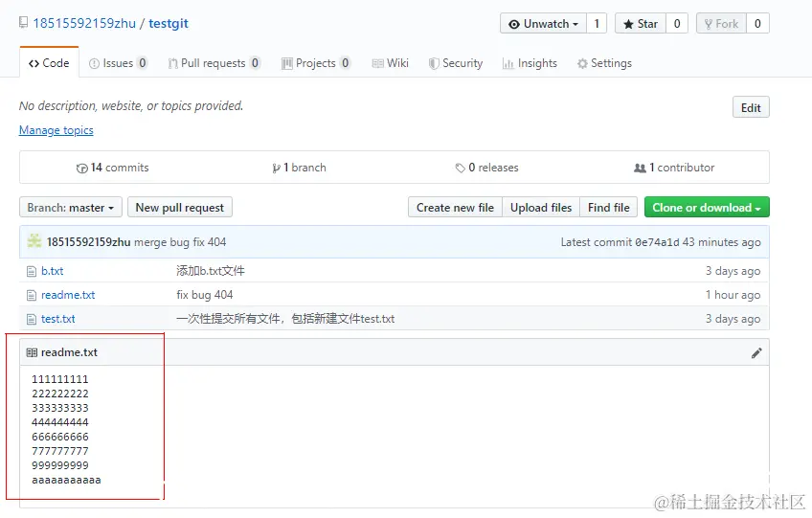Click the aaaaaaaaaaa line in readme preview
The image size is (812, 518).
(x=66, y=481)
